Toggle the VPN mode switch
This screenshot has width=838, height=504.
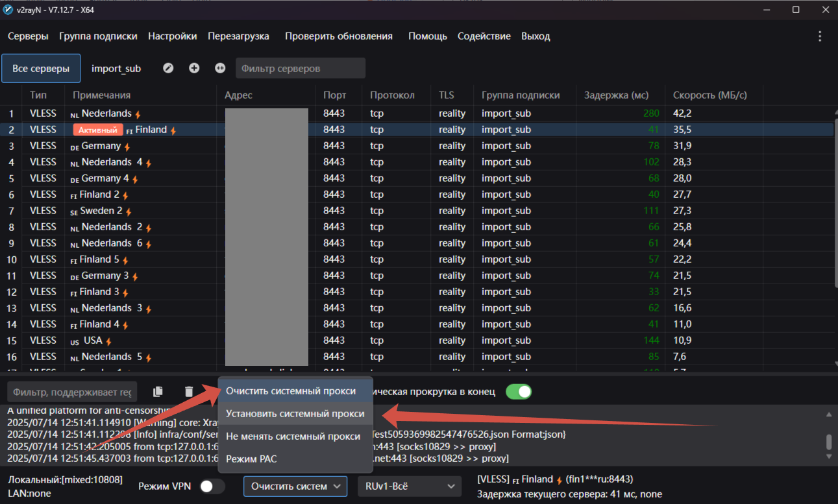coord(213,486)
